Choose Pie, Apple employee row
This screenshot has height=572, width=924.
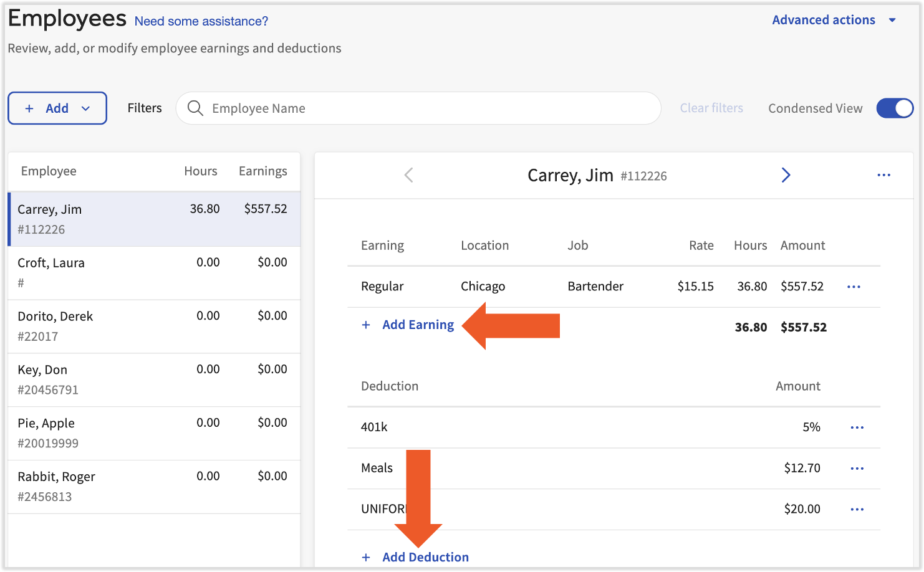[153, 433]
